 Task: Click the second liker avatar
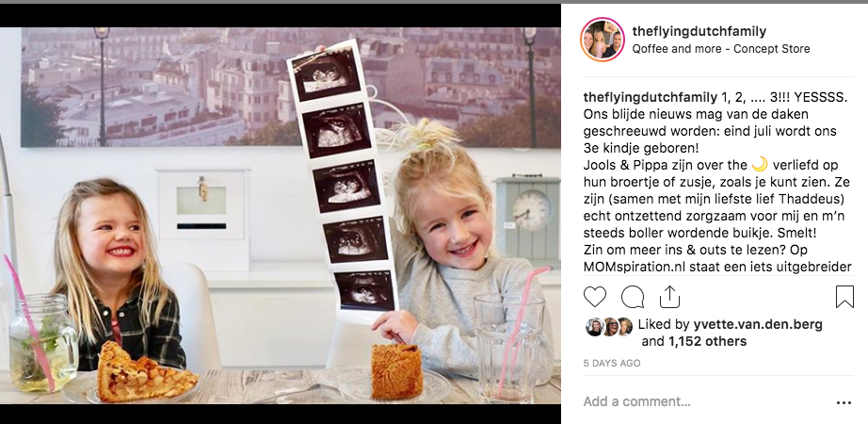click(609, 326)
